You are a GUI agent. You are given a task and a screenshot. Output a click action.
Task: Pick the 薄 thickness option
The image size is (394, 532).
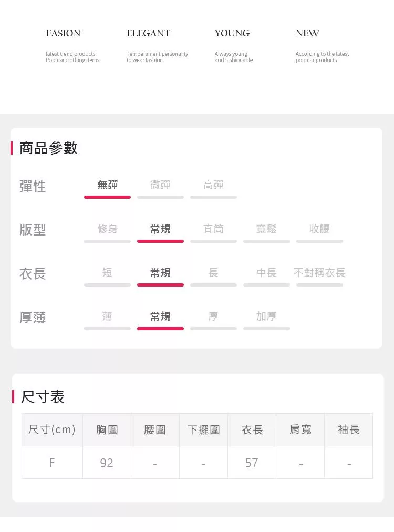(107, 316)
